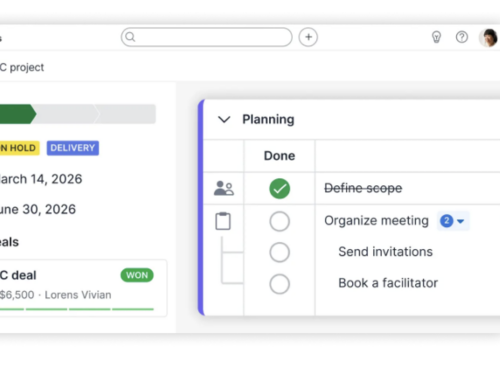500x383 pixels.
Task: Select the second gray pipeline stage
Action: (x=66, y=114)
